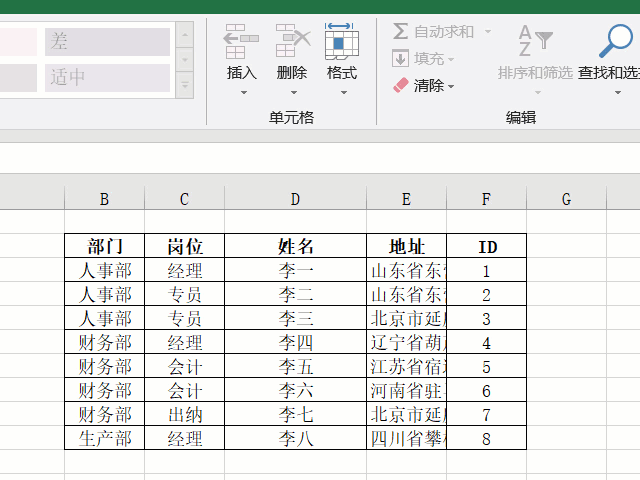This screenshot has height=480, width=640.
Task: Select the cell containing 李三
Action: coord(296,318)
